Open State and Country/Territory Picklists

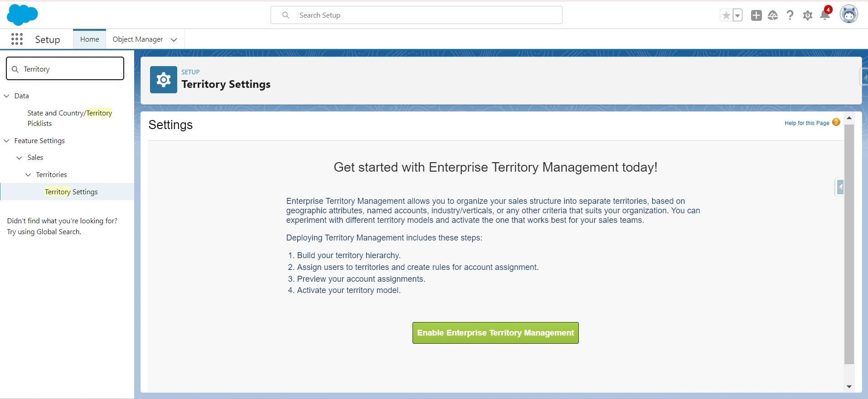(x=69, y=118)
